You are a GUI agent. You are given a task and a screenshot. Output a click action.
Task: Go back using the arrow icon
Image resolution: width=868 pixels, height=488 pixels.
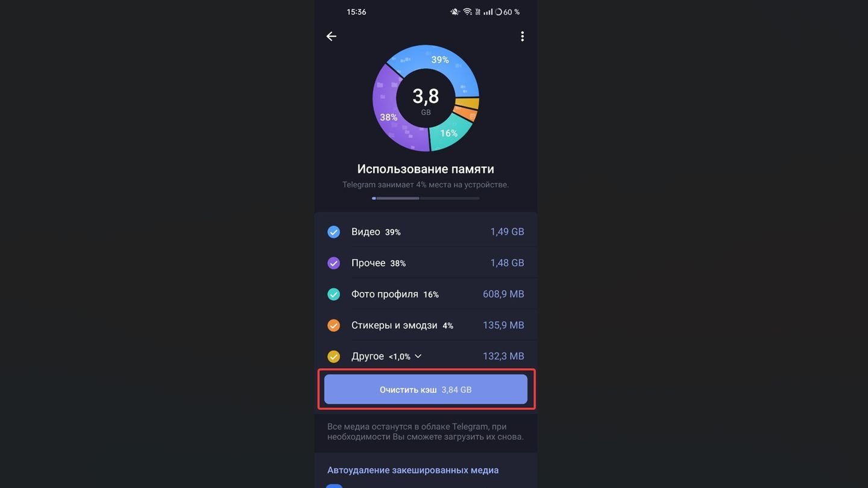point(331,36)
